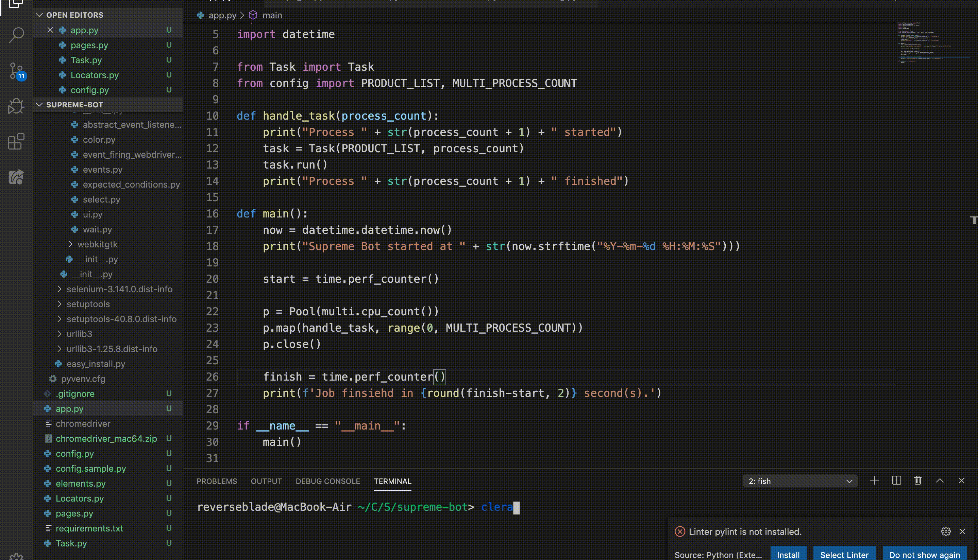This screenshot has height=560, width=978.
Task: Switch to the PROBLEMS tab
Action: pos(217,481)
